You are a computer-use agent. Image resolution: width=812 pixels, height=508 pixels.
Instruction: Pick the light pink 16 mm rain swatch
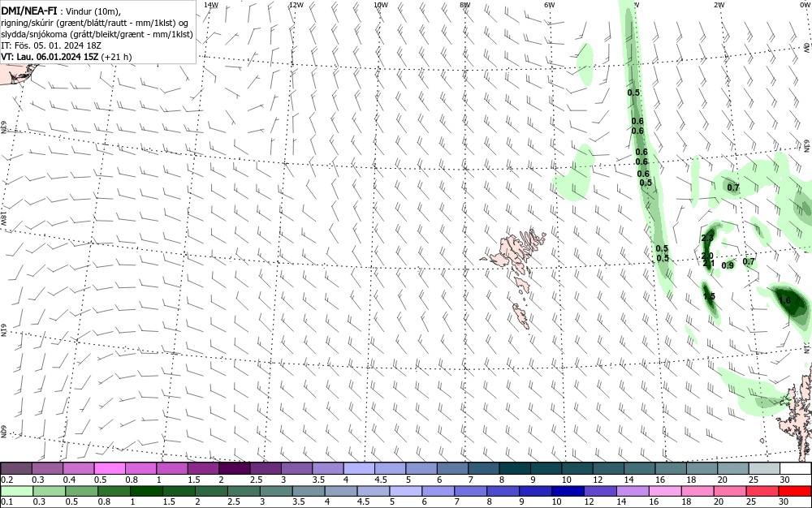tap(666, 491)
